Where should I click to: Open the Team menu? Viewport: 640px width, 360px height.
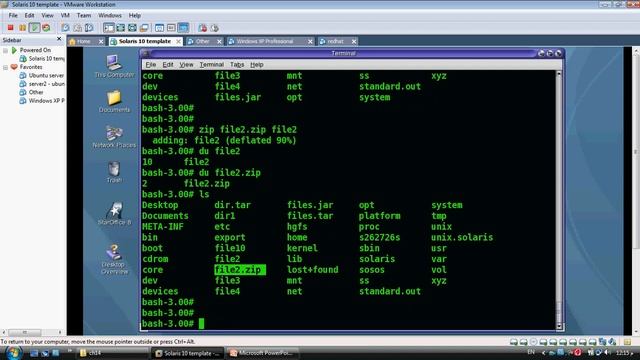(84, 16)
